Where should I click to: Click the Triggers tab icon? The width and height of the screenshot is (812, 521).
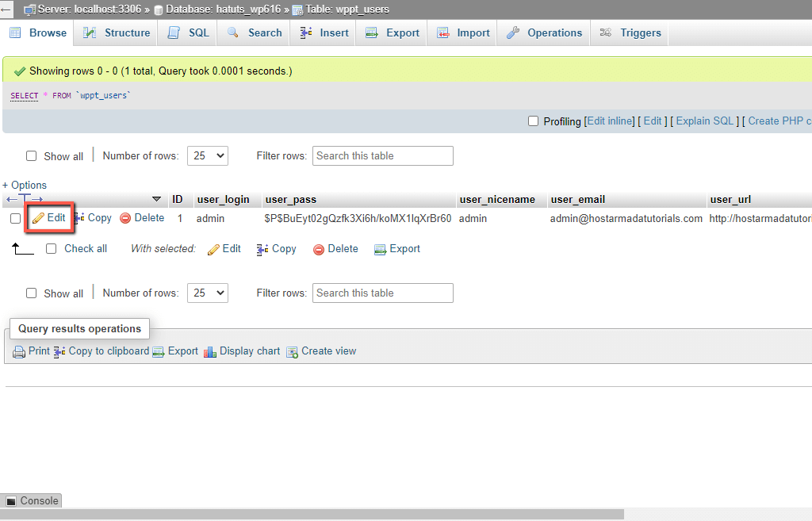605,33
